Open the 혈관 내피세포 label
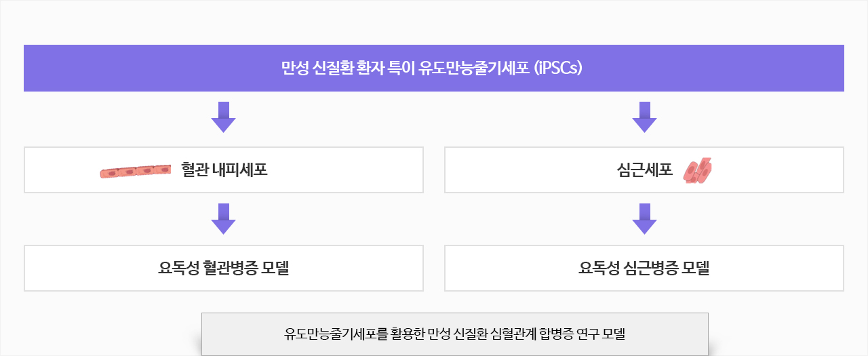The height and width of the screenshot is (356, 868). tap(224, 170)
